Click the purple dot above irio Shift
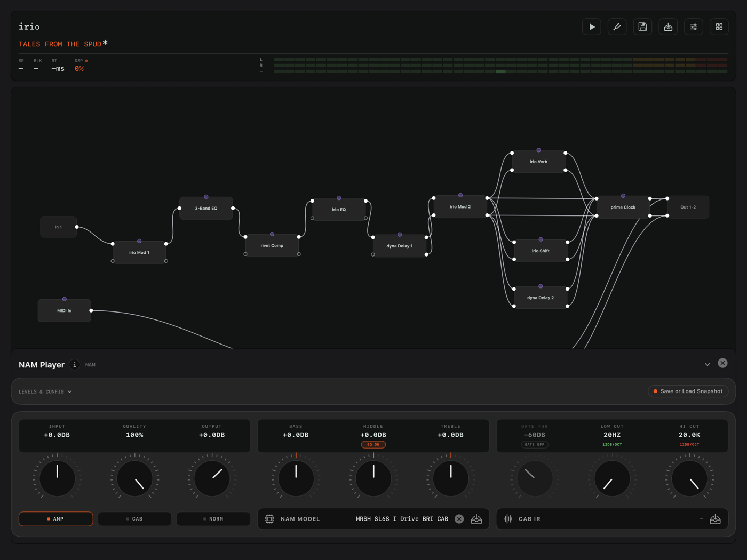This screenshot has height=560, width=747. coord(541,239)
